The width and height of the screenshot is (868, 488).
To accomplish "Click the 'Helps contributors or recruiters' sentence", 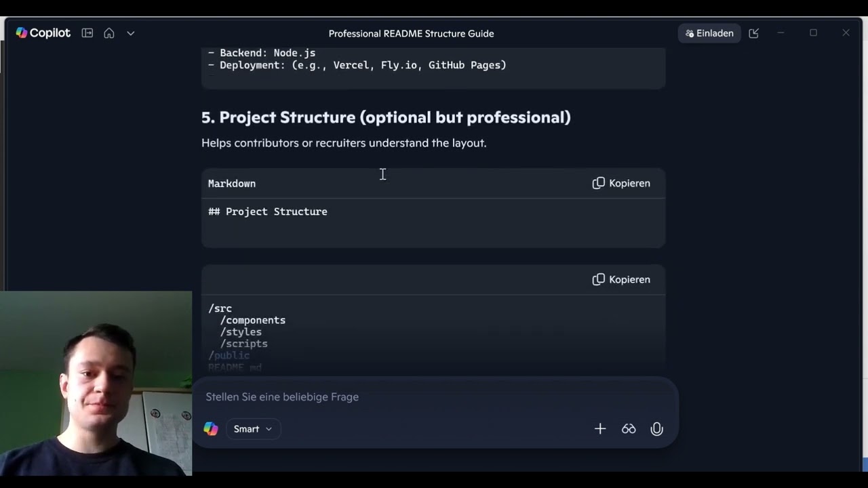I will [x=344, y=143].
